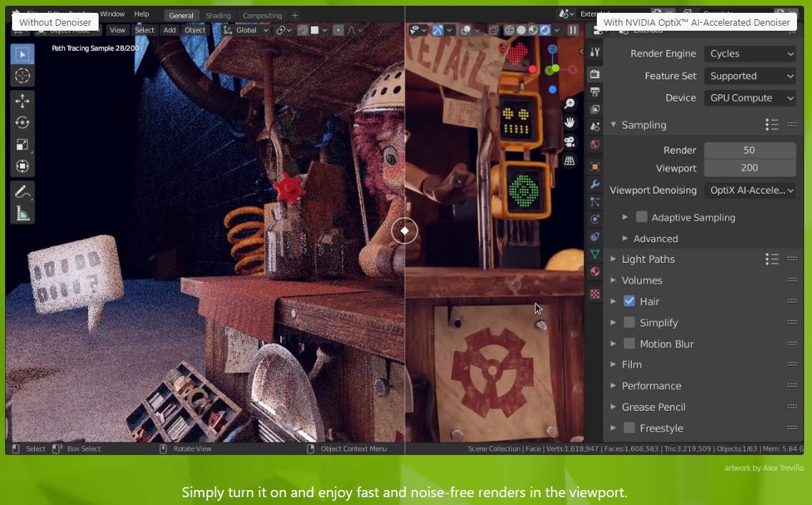812x505 pixels.
Task: Click the drag handle on the Film panel
Action: pos(792,364)
